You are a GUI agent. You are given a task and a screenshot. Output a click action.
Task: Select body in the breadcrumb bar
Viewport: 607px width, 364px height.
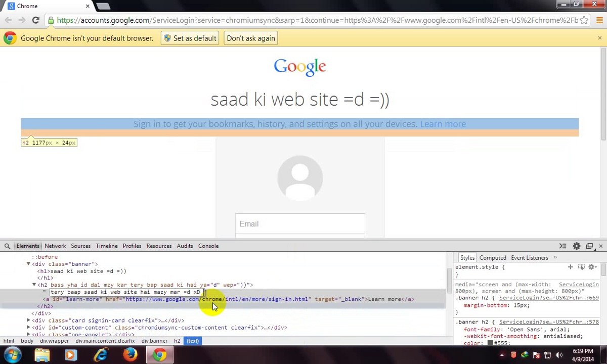[27, 341]
